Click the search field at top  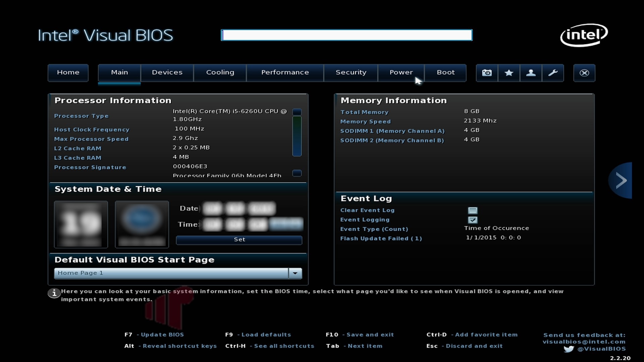pos(346,35)
